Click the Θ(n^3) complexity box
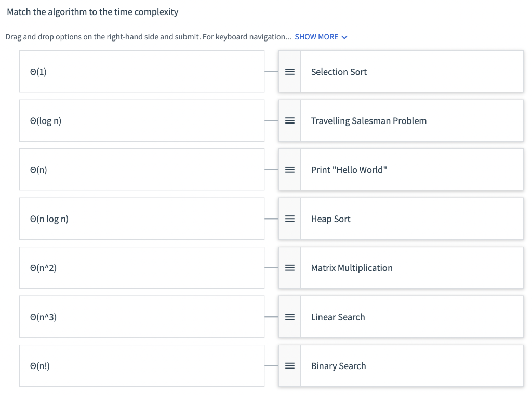Screen dimensions: 532x395 pos(142,317)
